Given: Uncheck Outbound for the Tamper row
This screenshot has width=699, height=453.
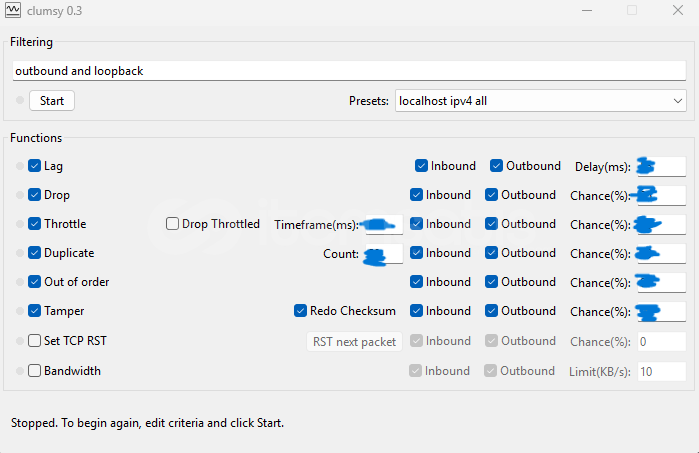Looking at the screenshot, I should (x=492, y=311).
